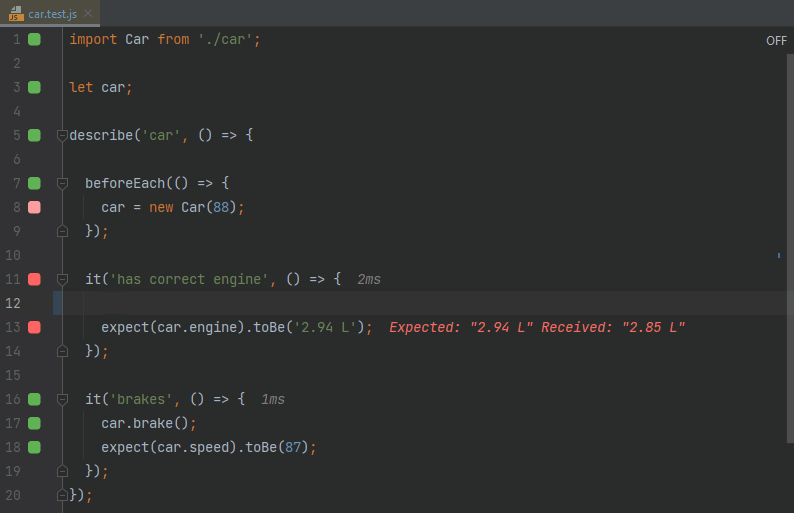Screen dimensions: 794x513
Task: Click the green marker beside car.brake()
Action: point(34,423)
